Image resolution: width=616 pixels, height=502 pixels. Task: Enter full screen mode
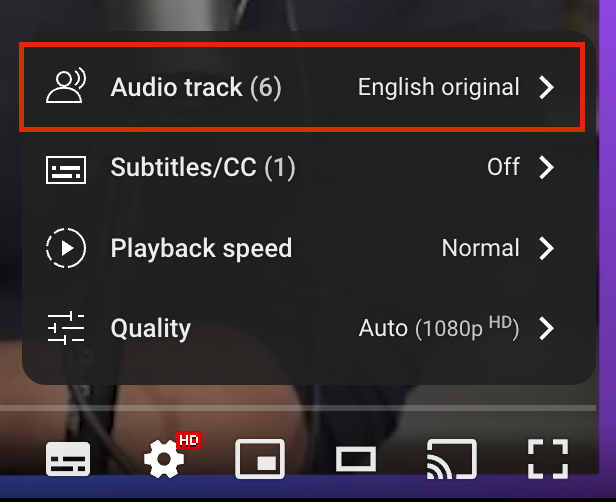click(x=547, y=459)
